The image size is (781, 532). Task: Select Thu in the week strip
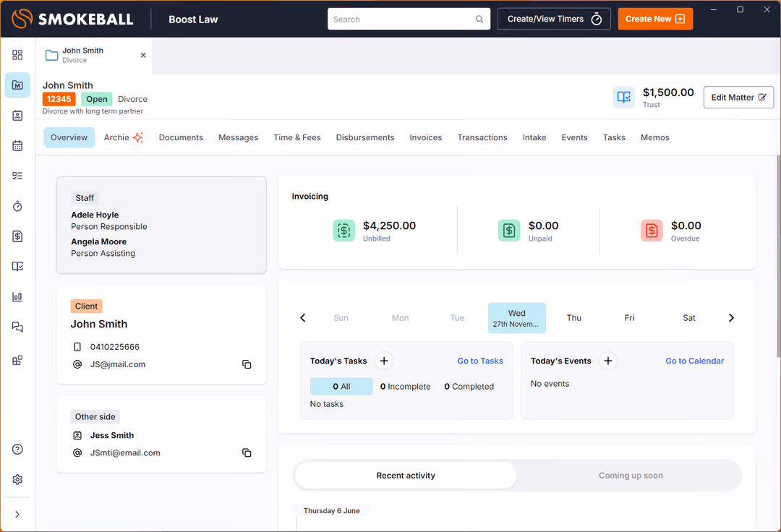(x=573, y=318)
